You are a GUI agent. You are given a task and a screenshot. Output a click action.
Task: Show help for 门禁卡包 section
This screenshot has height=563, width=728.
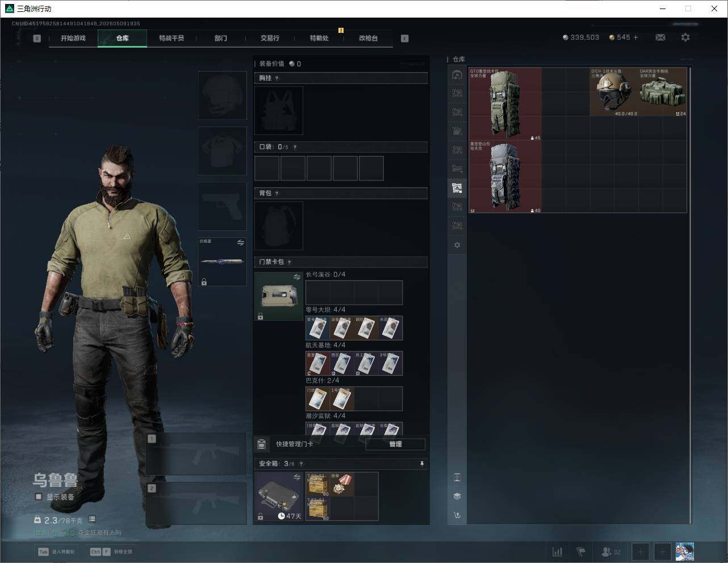click(290, 262)
